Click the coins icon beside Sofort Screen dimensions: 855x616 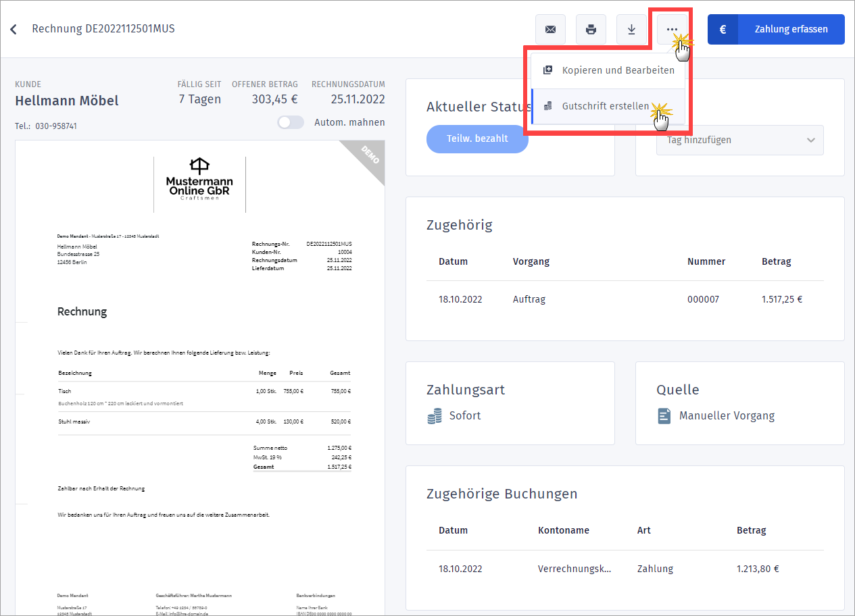[435, 416]
